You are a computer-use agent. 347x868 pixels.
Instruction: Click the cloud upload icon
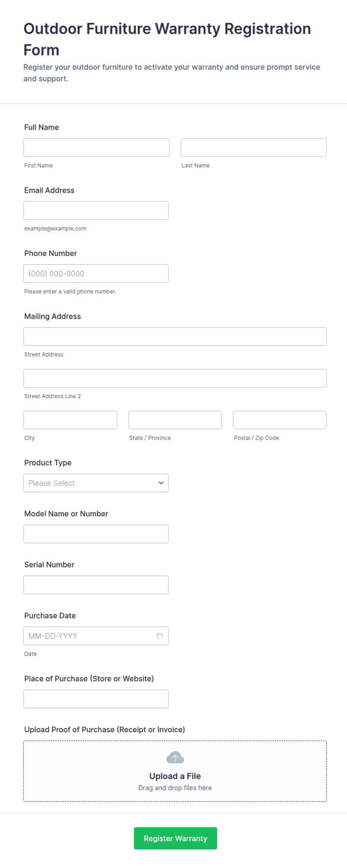(175, 757)
